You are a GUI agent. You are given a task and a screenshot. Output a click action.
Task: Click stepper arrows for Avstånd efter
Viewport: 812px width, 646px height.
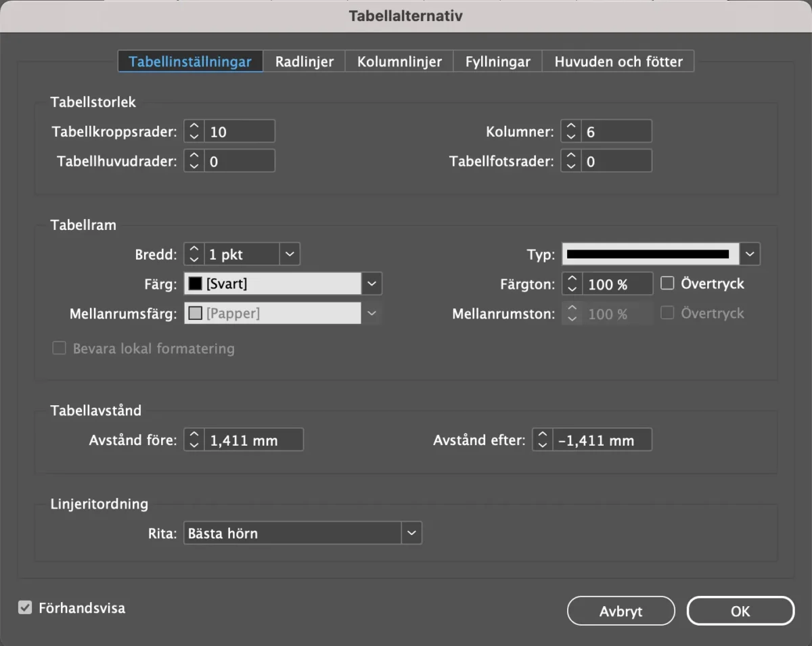pos(543,440)
